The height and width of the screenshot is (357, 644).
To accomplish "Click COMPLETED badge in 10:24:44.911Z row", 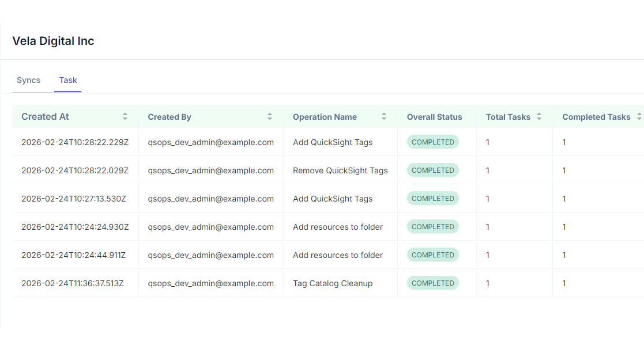I will point(433,255).
